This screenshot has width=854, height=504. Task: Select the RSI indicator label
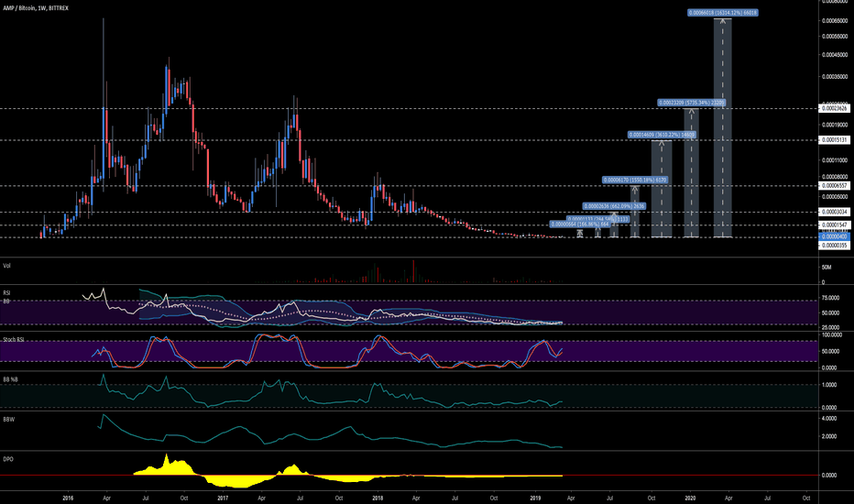pyautogui.click(x=6, y=292)
